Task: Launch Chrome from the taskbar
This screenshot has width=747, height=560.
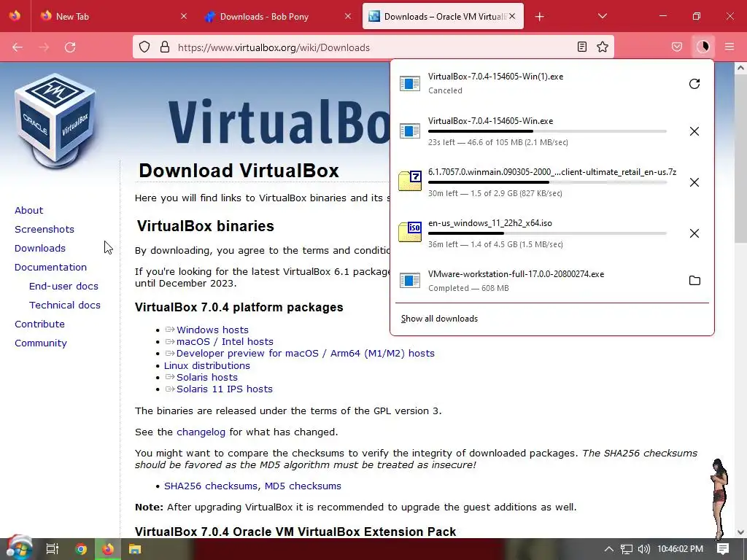Action: point(81,549)
